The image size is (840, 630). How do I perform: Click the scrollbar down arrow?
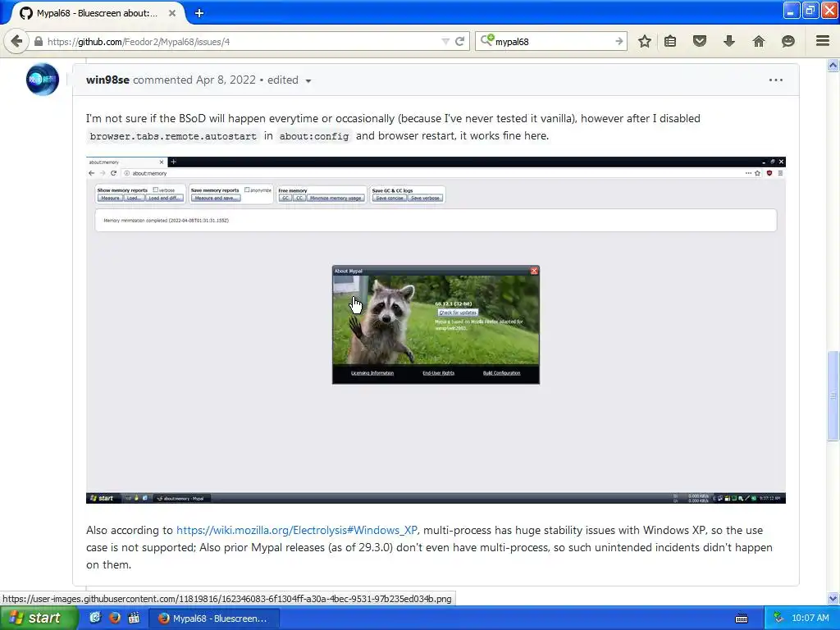click(833, 598)
